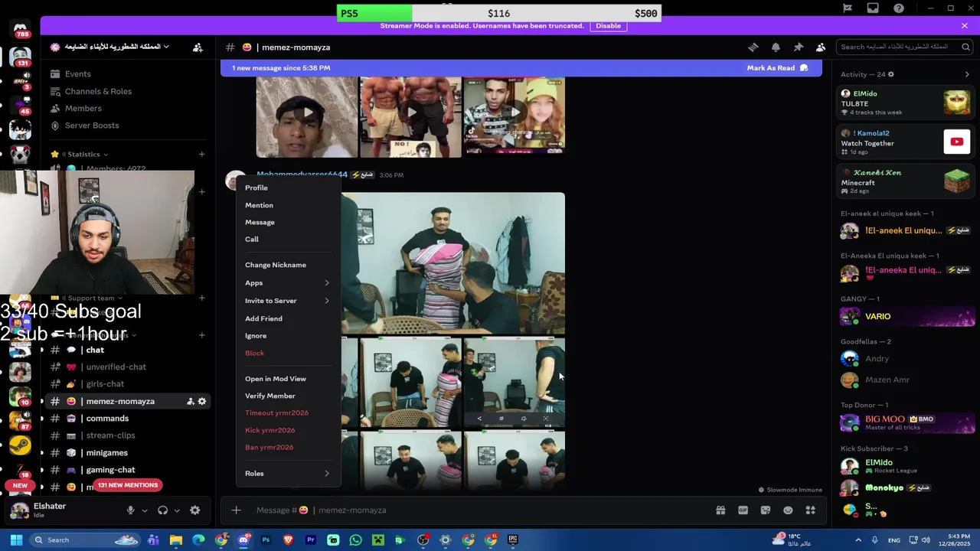The width and height of the screenshot is (980, 551).
Task: Create invite for memez-momayza channel
Action: click(190, 401)
